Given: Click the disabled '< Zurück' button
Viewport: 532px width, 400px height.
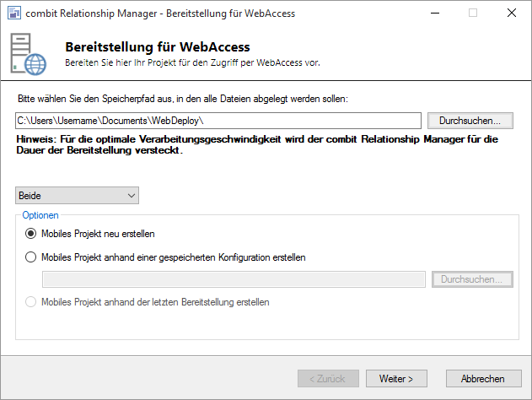Looking at the screenshot, I should click(328, 379).
